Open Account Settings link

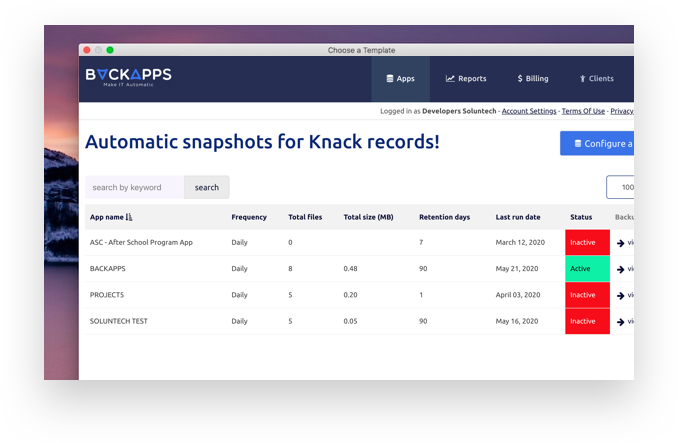pos(529,111)
